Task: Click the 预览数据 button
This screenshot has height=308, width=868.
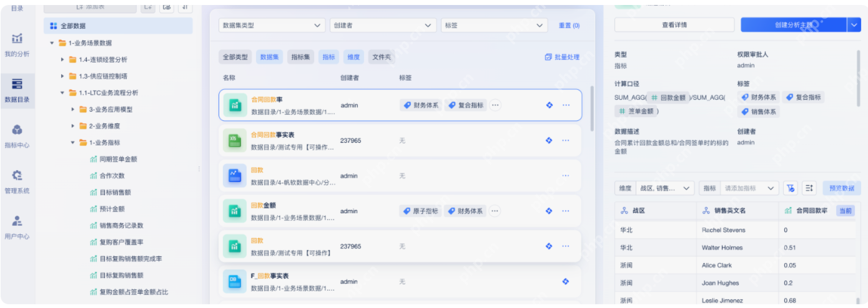Action: point(842,188)
